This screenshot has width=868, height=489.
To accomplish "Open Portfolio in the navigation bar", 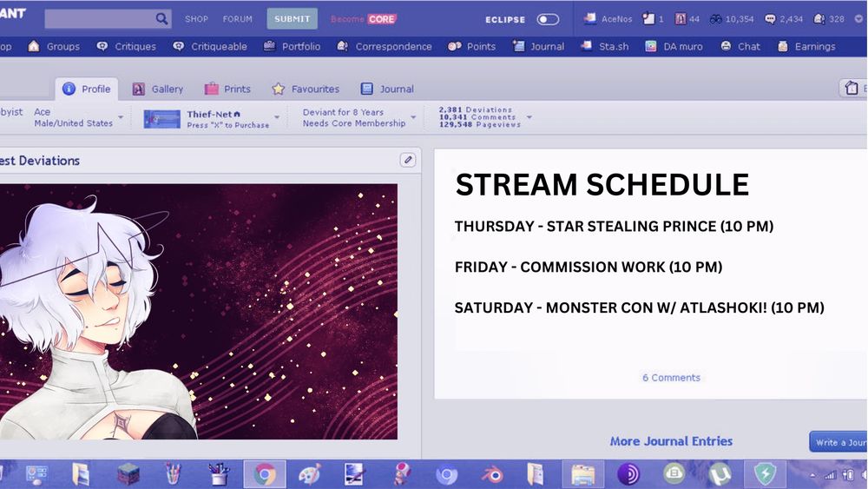I will pyautogui.click(x=292, y=47).
